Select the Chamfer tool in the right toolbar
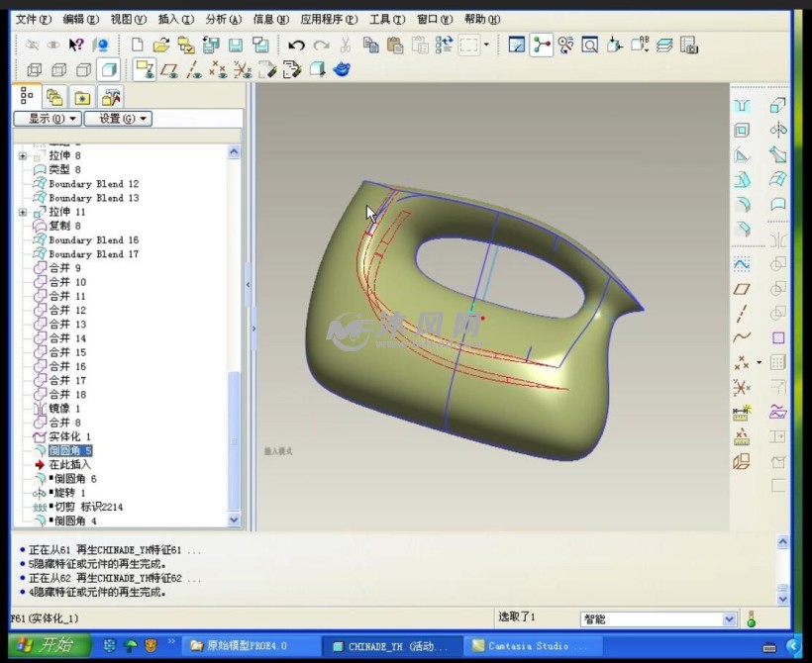This screenshot has width=812, height=663. [x=742, y=229]
